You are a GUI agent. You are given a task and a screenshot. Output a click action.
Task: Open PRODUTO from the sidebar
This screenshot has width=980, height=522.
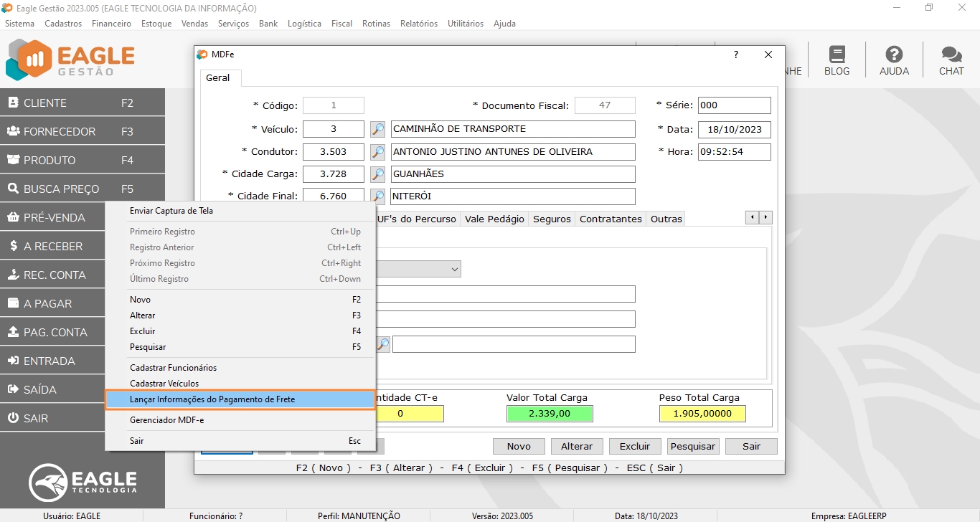83,160
